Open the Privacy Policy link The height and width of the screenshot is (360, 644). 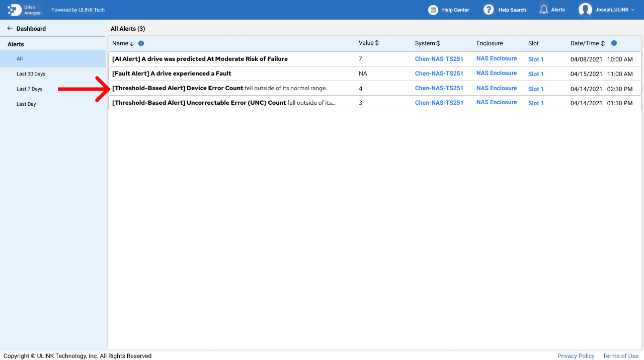(x=576, y=356)
